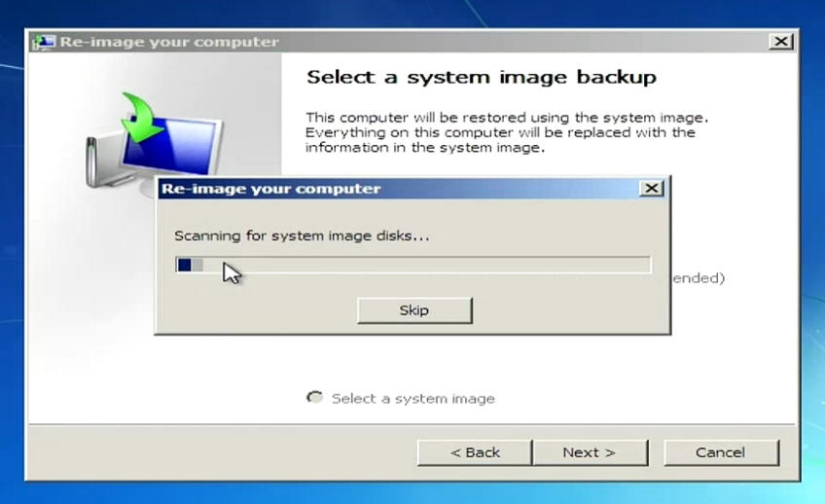Viewport: 825px width, 504px height.
Task: Click the scanning dialog's title bar
Action: click(389, 189)
